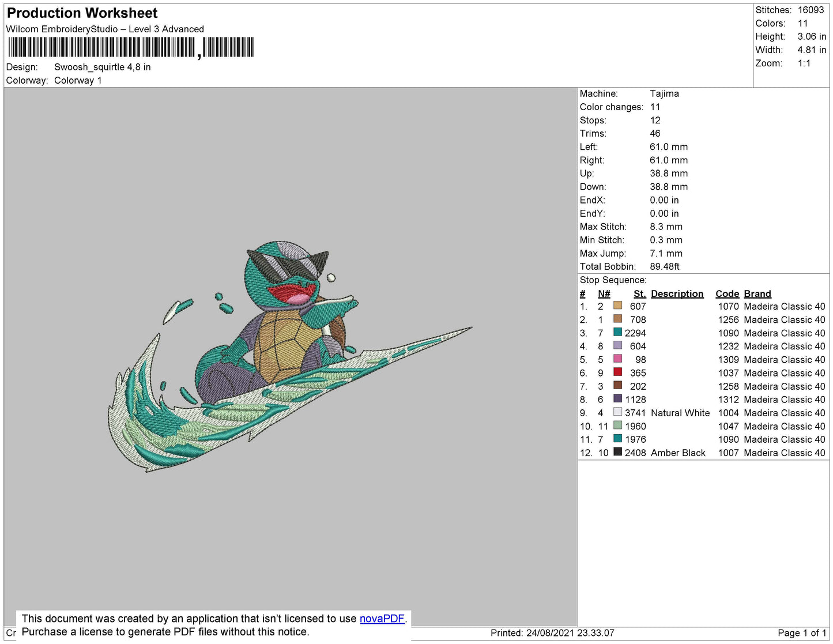Select the Amber Black color swatch
This screenshot has width=833, height=644.
[x=617, y=453]
